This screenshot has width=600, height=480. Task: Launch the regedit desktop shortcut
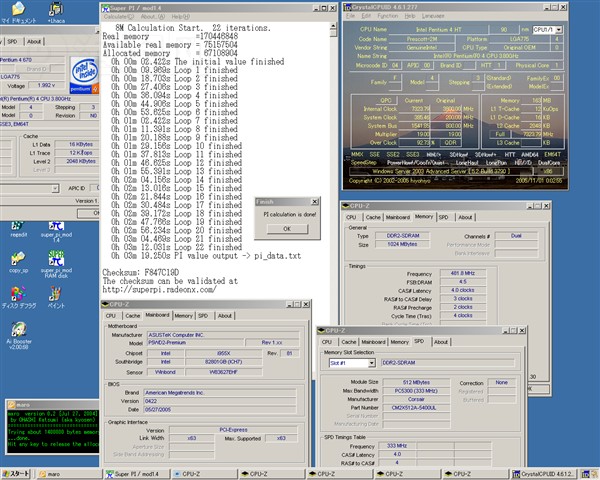pyautogui.click(x=18, y=229)
